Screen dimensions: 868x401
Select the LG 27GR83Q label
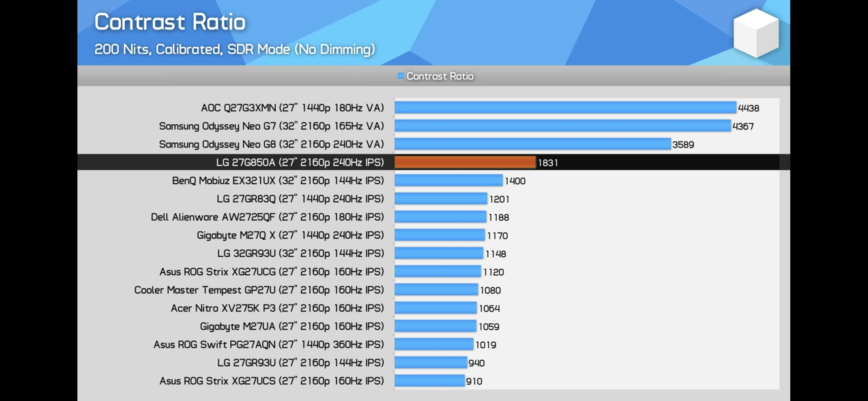coord(300,199)
